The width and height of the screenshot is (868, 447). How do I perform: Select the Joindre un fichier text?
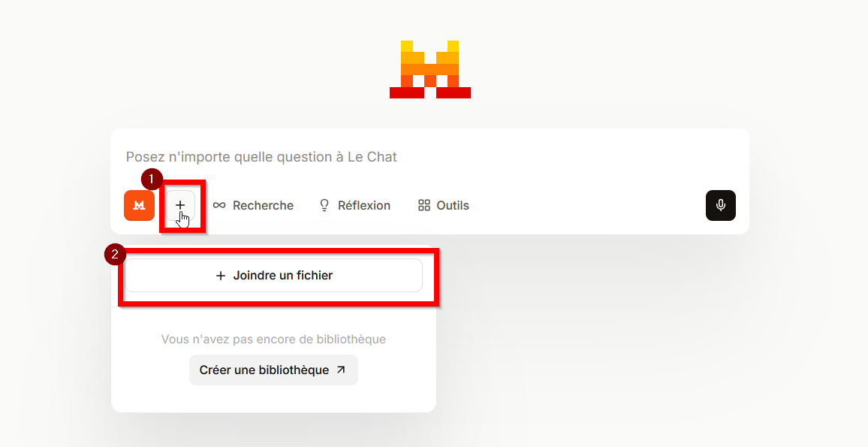[283, 276]
